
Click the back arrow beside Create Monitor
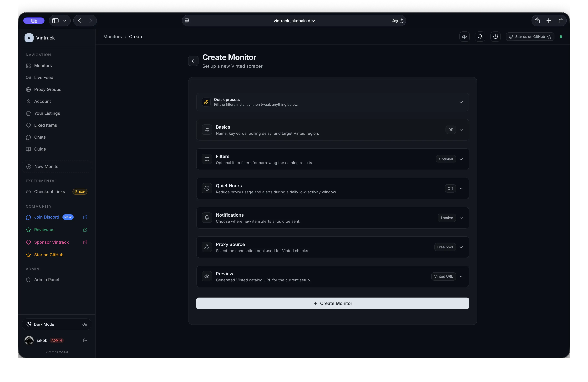tap(193, 61)
